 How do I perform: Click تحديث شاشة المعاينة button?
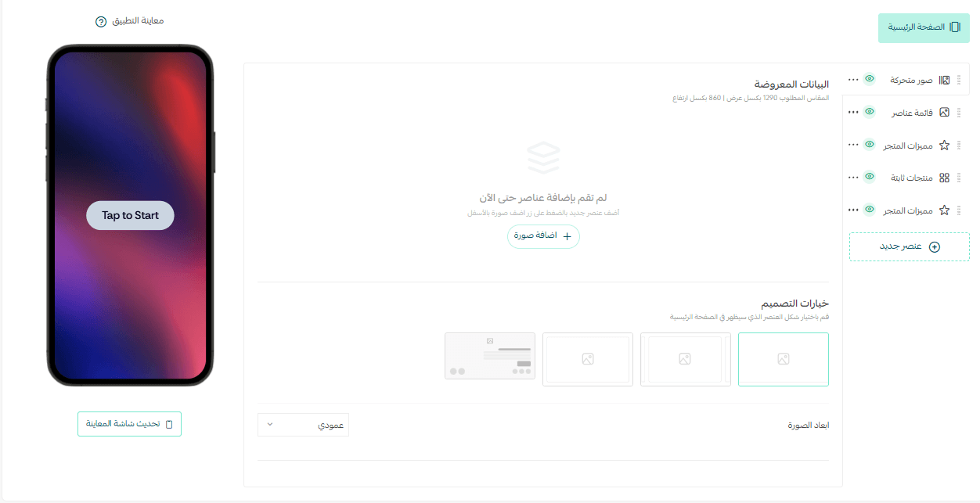pos(129,424)
